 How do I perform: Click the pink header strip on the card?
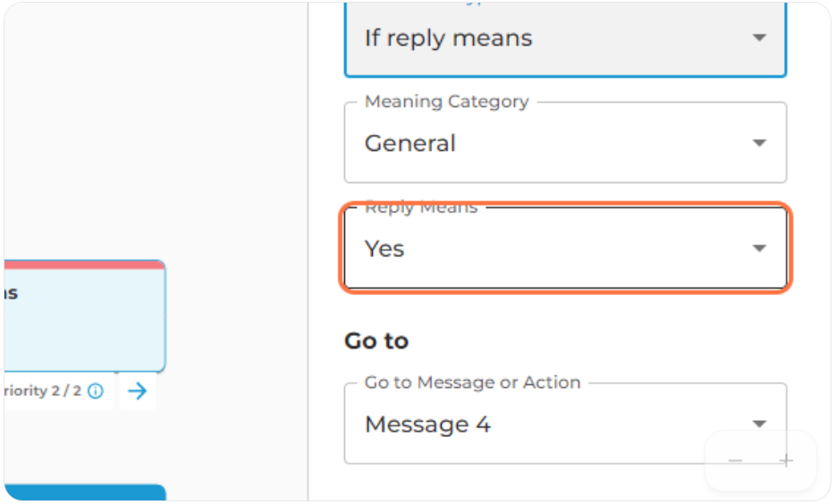(85, 265)
